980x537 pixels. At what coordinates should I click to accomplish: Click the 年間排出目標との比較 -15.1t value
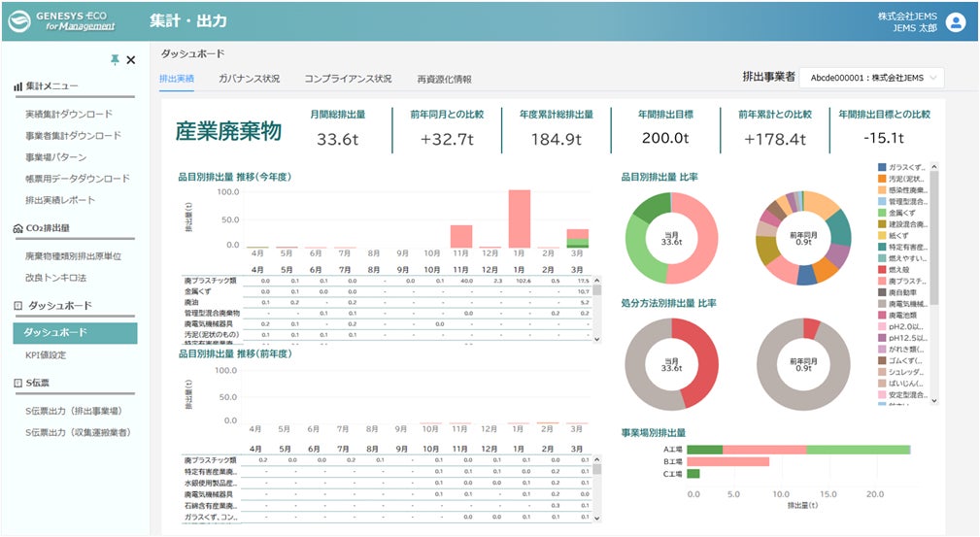pyautogui.click(x=884, y=138)
